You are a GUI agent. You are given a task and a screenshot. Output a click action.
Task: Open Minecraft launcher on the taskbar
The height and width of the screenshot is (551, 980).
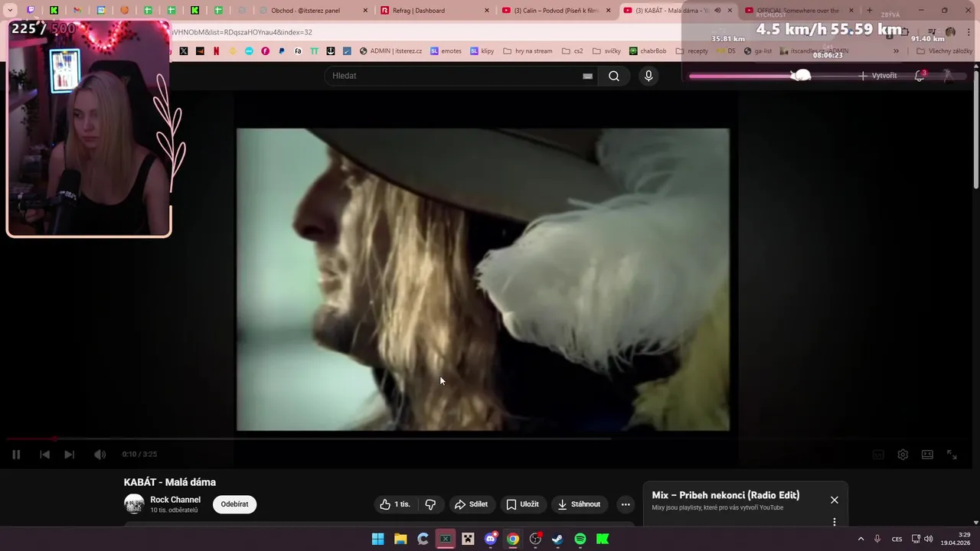point(468,539)
